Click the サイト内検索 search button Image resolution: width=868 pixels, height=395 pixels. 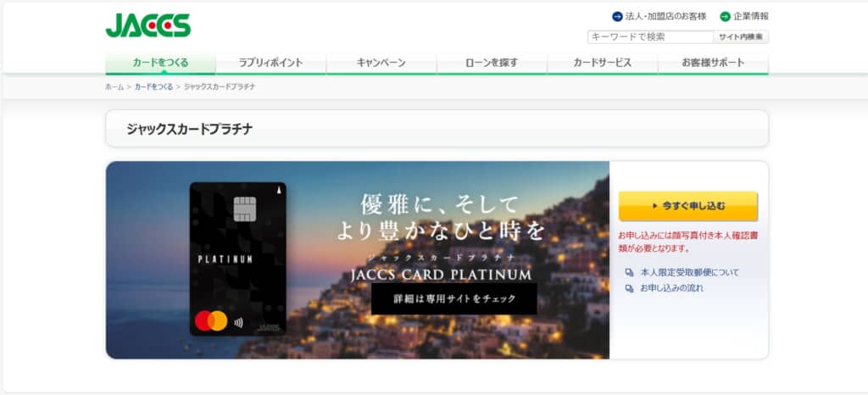(741, 36)
